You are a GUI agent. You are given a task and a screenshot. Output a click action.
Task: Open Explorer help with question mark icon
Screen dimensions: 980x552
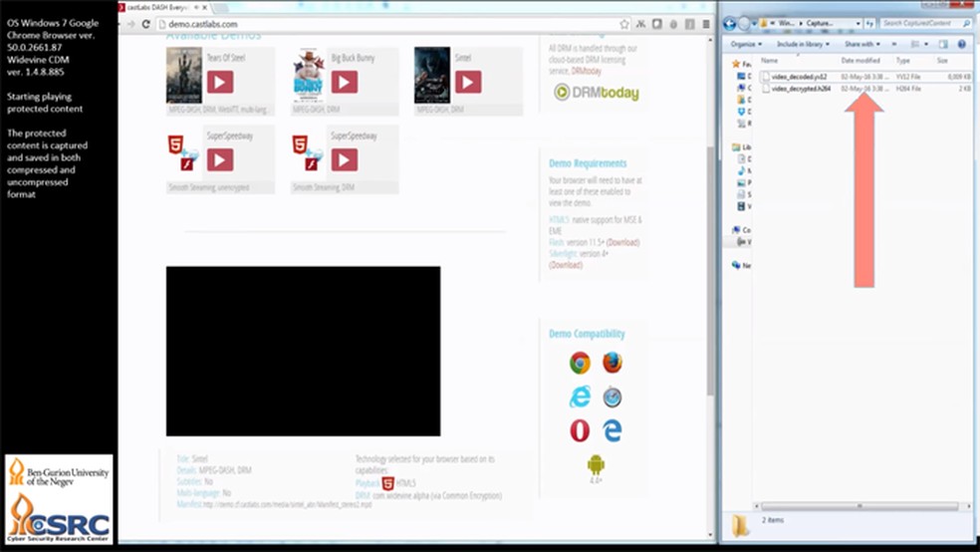coord(962,45)
